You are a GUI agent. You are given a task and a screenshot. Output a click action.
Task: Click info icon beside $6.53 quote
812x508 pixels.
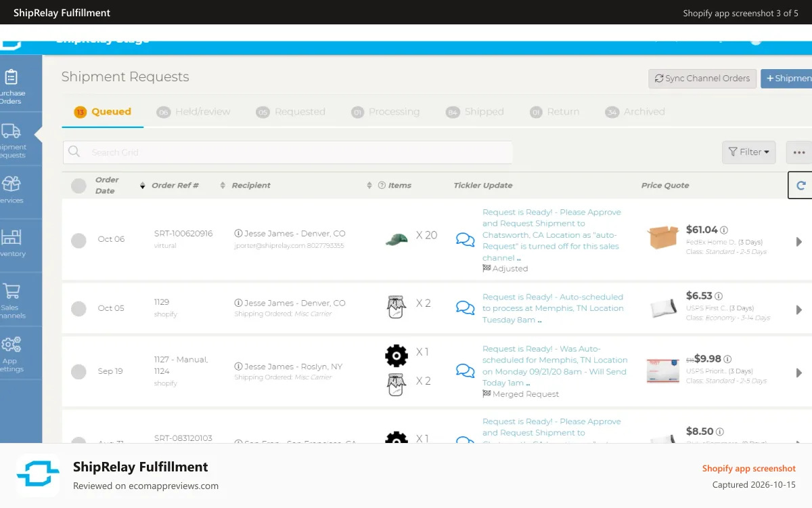pyautogui.click(x=719, y=296)
